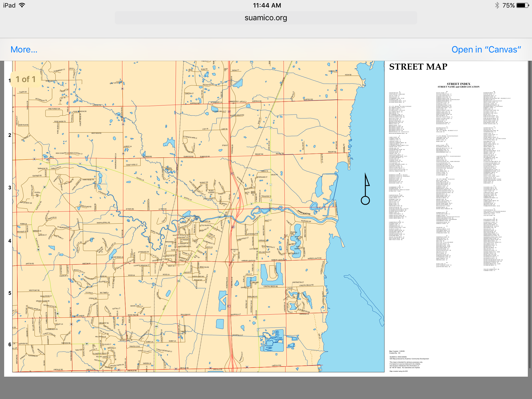The height and width of the screenshot is (399, 532).
Task: Open the More... menu
Action: coord(24,49)
